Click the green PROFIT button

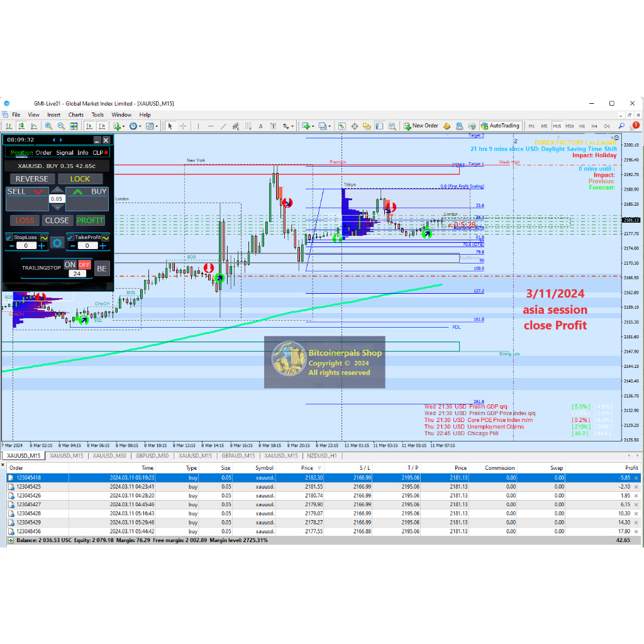pos(90,221)
